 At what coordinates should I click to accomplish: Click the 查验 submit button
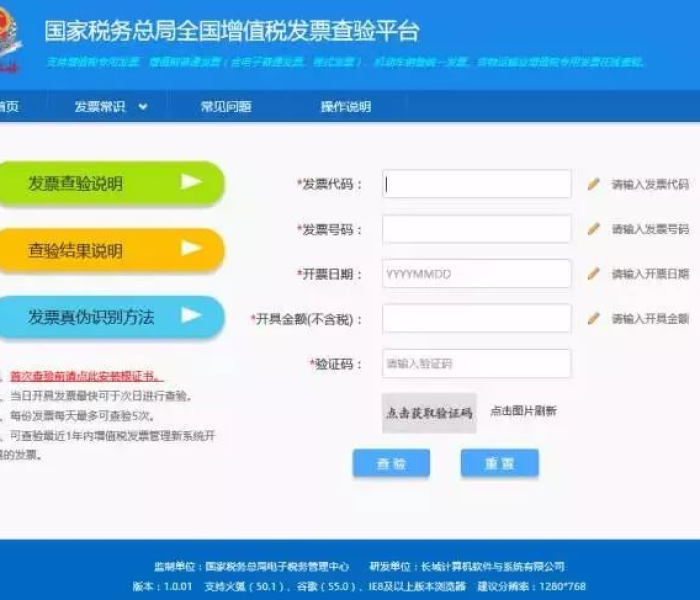coord(391,463)
